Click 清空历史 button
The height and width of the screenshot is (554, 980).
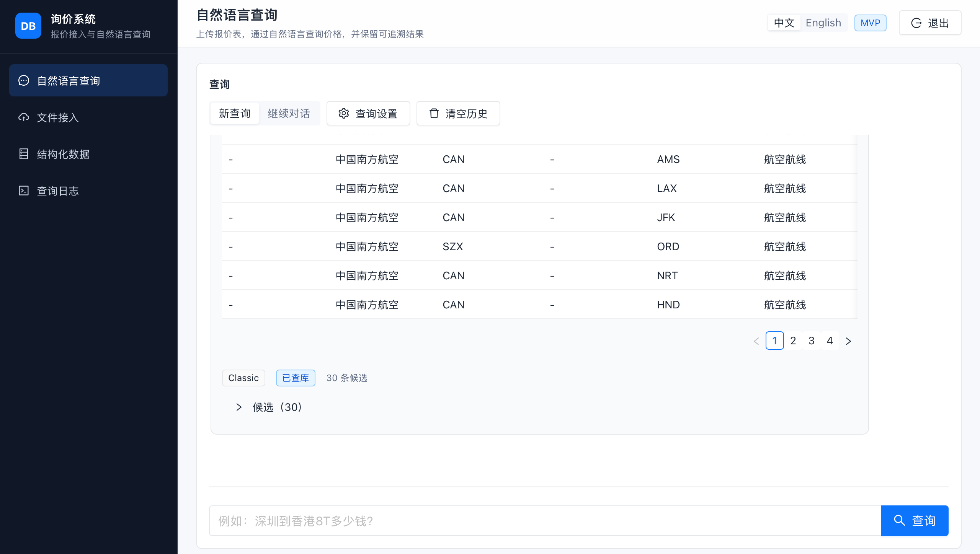click(x=458, y=113)
